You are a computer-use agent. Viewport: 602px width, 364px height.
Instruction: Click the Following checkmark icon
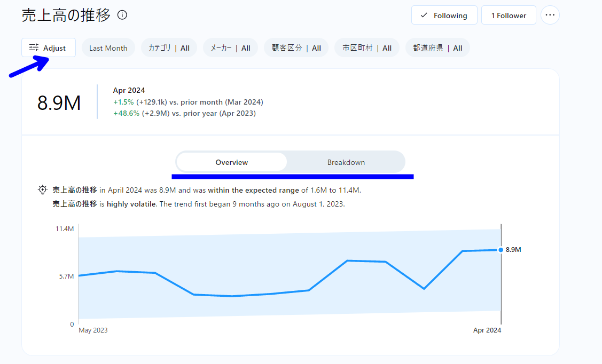click(x=424, y=15)
